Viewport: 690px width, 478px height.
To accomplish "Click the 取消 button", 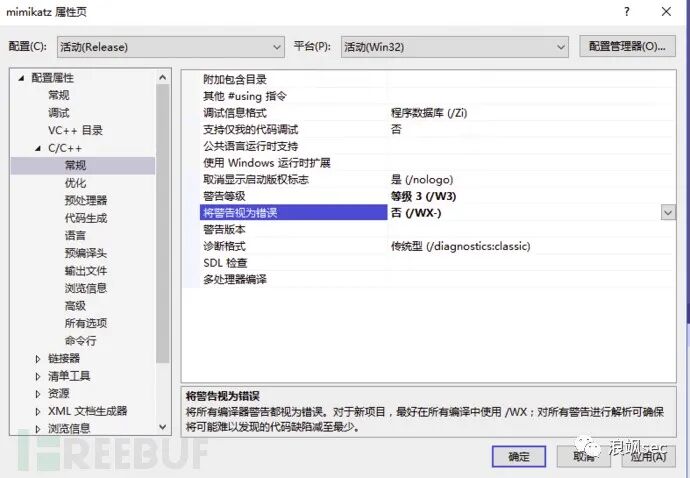I will (584, 456).
